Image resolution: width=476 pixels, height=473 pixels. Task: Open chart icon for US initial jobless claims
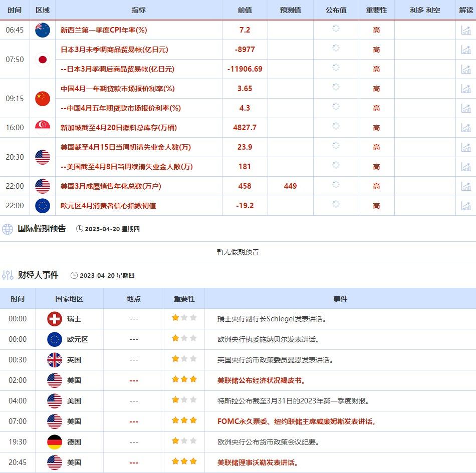click(x=465, y=147)
